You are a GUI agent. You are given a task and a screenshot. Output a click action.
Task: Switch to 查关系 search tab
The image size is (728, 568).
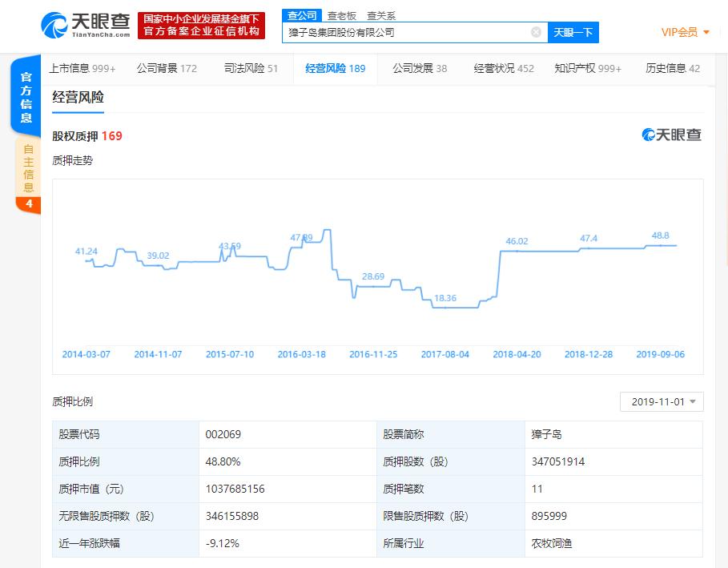coord(380,15)
